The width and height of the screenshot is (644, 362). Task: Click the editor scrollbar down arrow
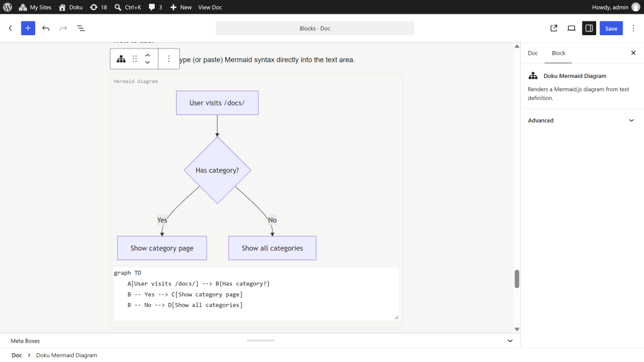coord(517,329)
